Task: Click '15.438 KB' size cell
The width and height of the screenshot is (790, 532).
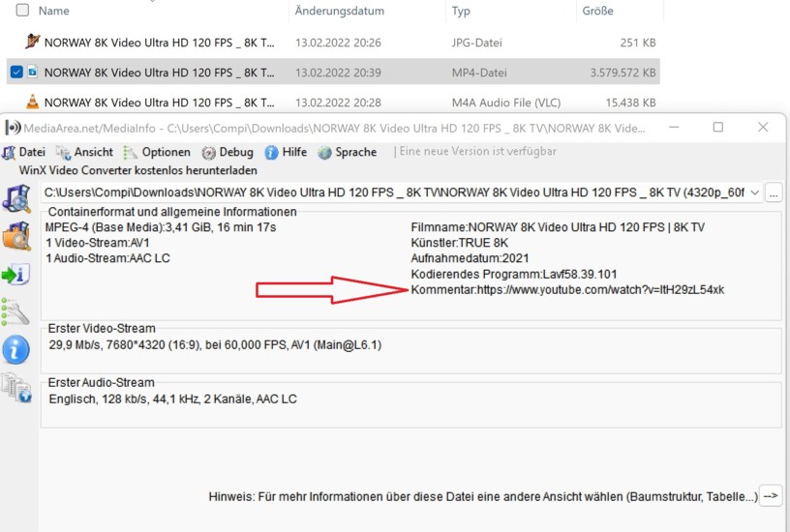Action: pyautogui.click(x=630, y=103)
